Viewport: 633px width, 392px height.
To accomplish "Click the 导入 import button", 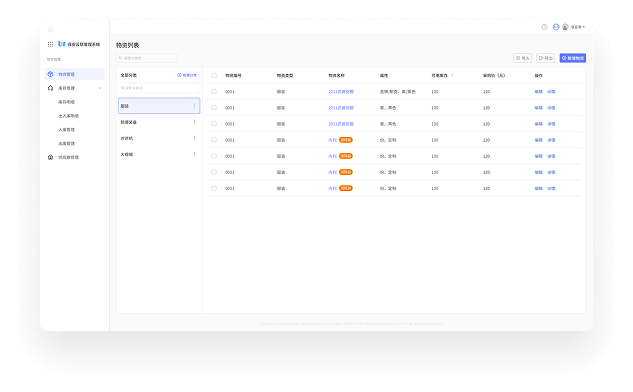I will click(x=522, y=58).
